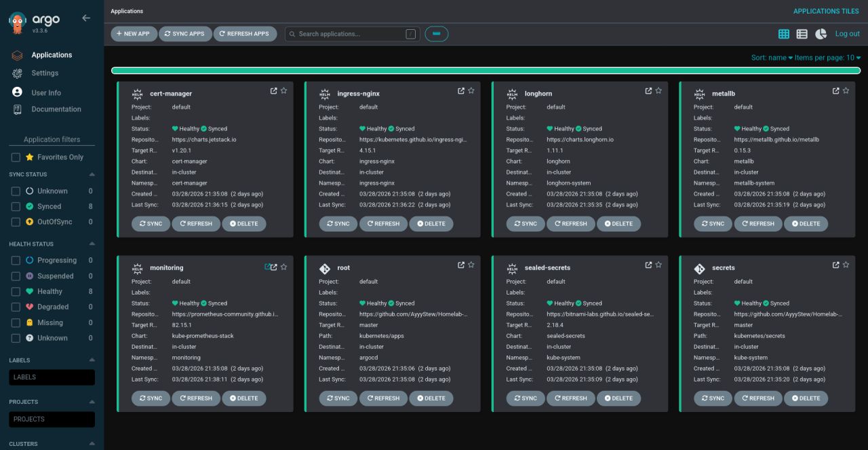Click the Argo octopus logo

click(18, 24)
